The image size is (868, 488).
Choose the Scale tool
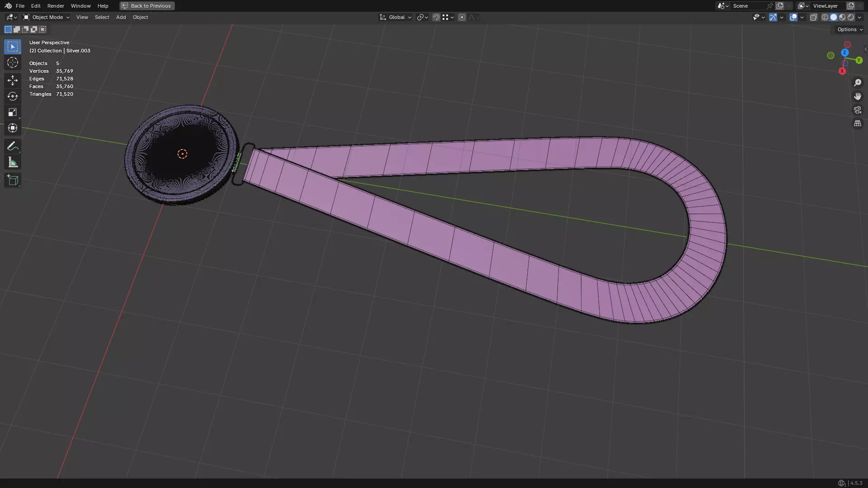[x=13, y=112]
